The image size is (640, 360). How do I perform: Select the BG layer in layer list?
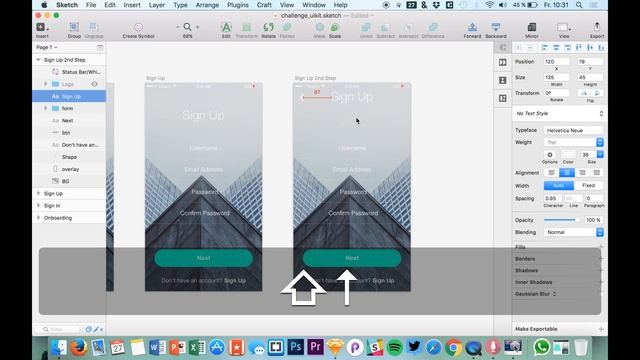[69, 181]
